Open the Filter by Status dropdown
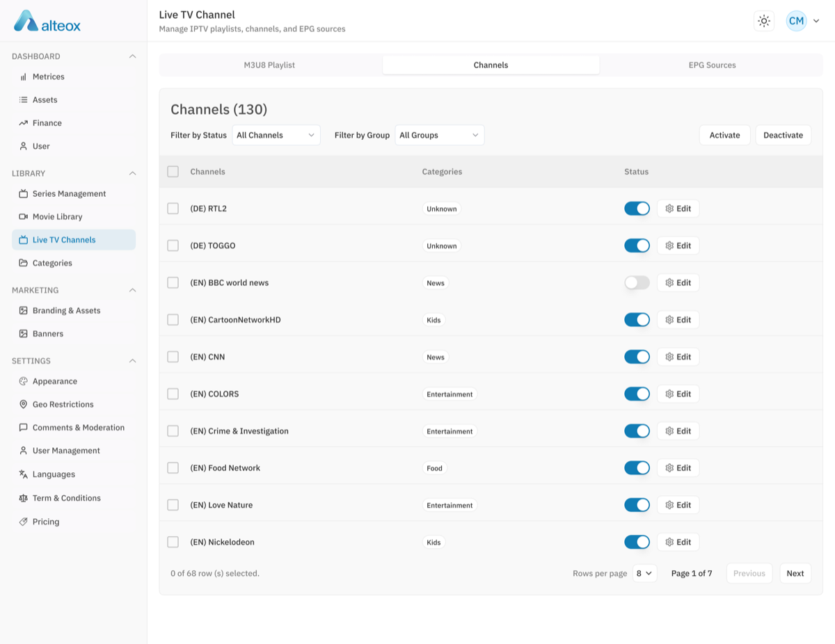835x644 pixels. pyautogui.click(x=276, y=135)
